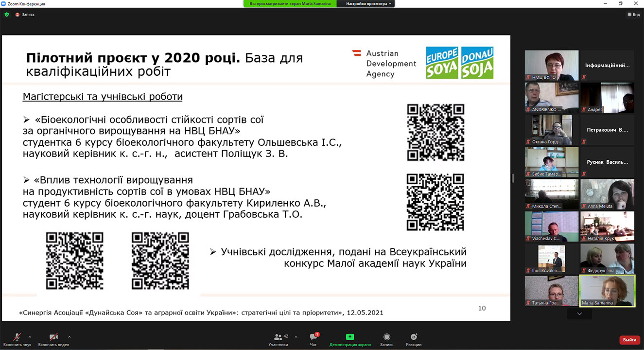Screen dimensions: 644x350
Task: Select the НМЦ ВФПО participant video
Action: click(552, 65)
